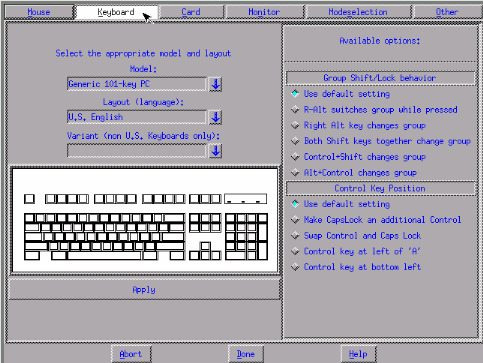Switch to the Card tab

pos(191,12)
